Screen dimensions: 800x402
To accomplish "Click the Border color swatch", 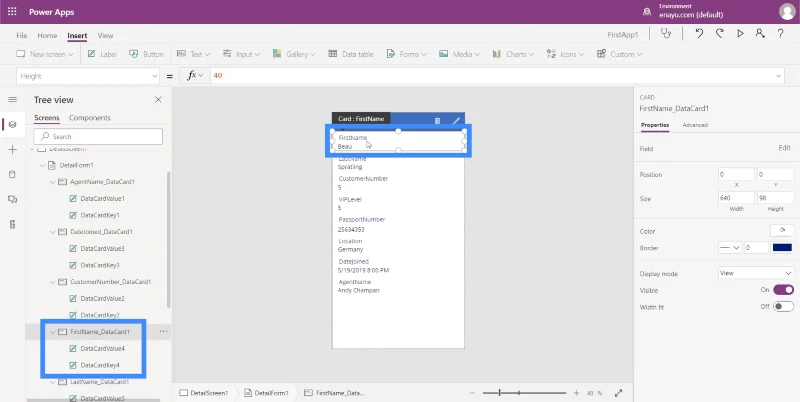I will (x=782, y=248).
